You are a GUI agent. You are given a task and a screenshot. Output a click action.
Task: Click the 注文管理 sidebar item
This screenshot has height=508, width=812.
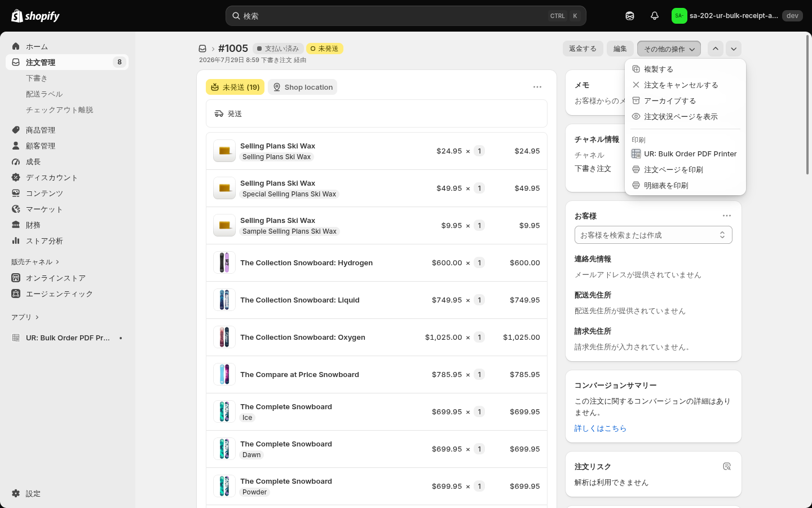(67, 62)
